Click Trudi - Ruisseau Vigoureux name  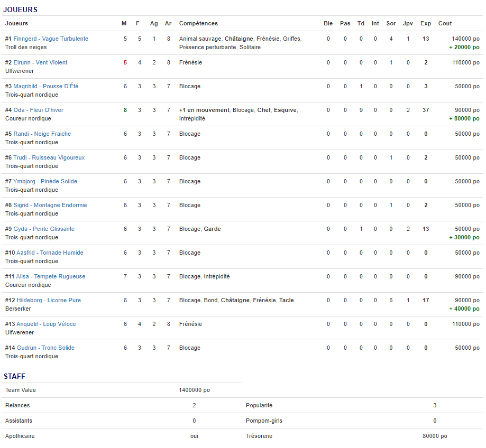coord(49,157)
